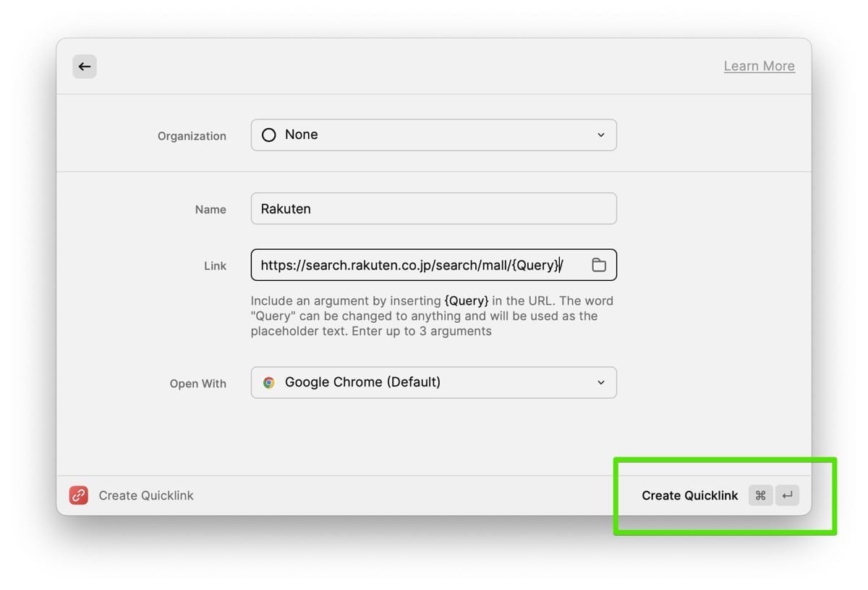Click the command key icon in footer

760,495
